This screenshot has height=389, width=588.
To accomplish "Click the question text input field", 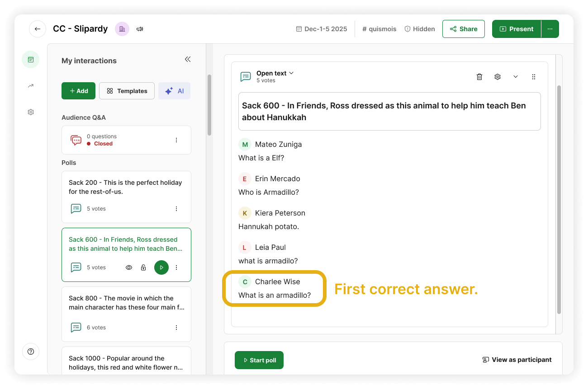I will [389, 111].
